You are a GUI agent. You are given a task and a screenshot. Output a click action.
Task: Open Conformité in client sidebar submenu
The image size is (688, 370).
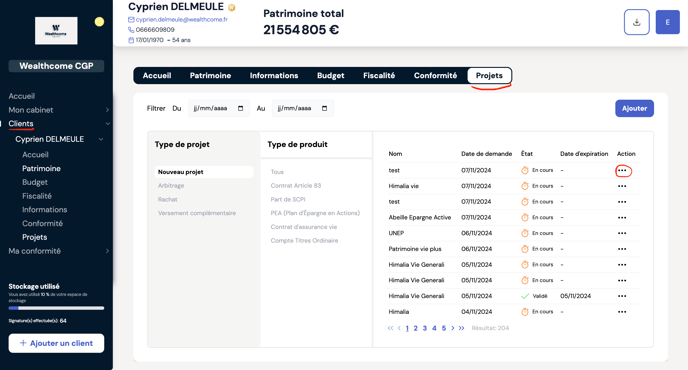pyautogui.click(x=43, y=223)
